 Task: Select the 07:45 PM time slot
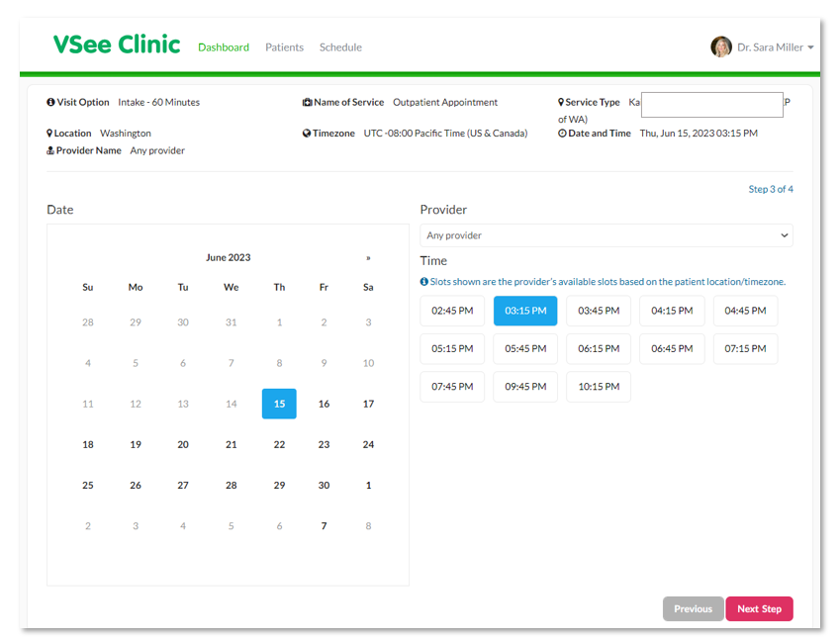(452, 387)
